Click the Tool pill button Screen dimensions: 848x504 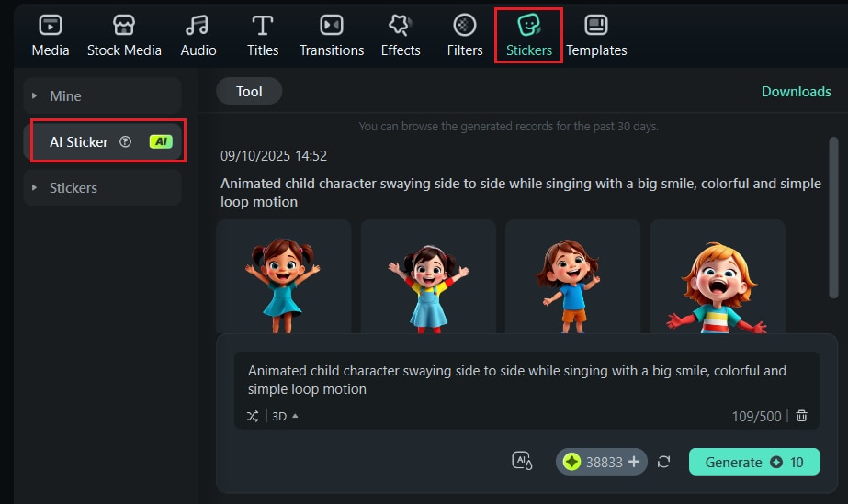[249, 91]
